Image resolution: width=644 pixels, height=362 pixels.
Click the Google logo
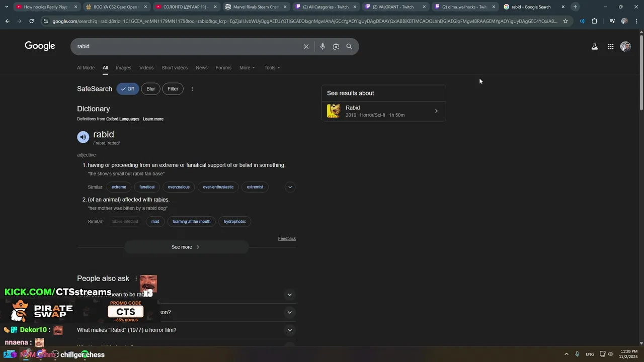point(40,46)
